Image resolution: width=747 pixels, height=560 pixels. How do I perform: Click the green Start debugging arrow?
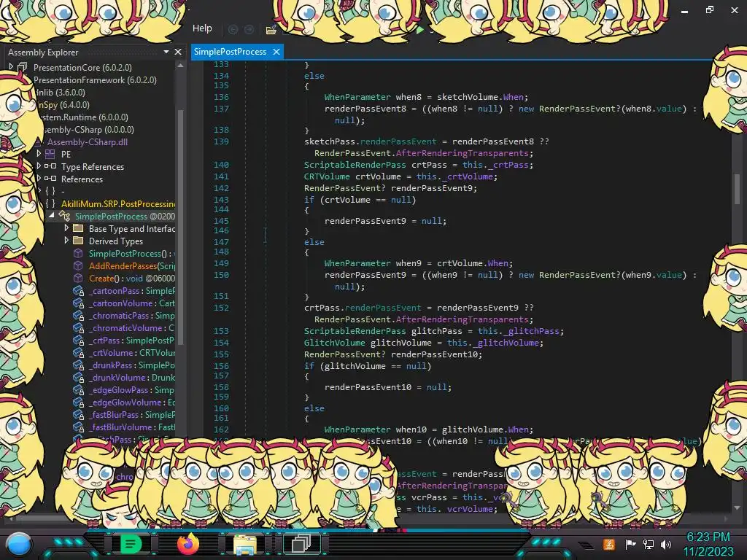pyautogui.click(x=419, y=30)
